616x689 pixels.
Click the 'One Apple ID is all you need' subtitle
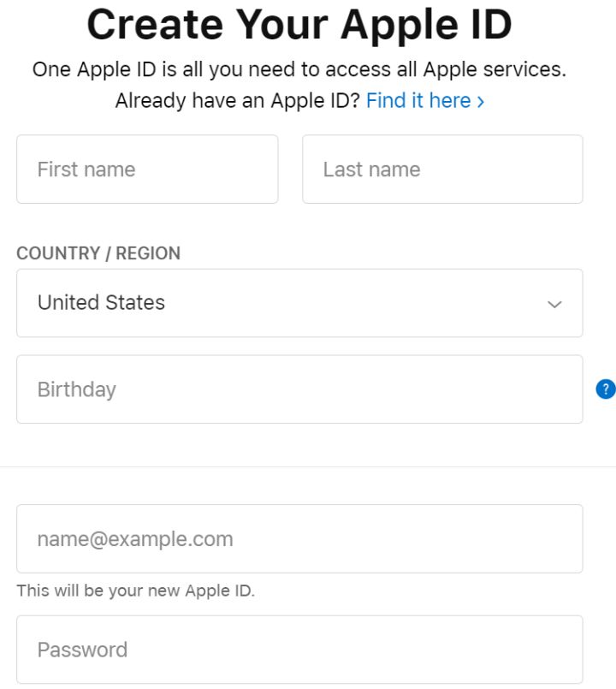(x=299, y=69)
